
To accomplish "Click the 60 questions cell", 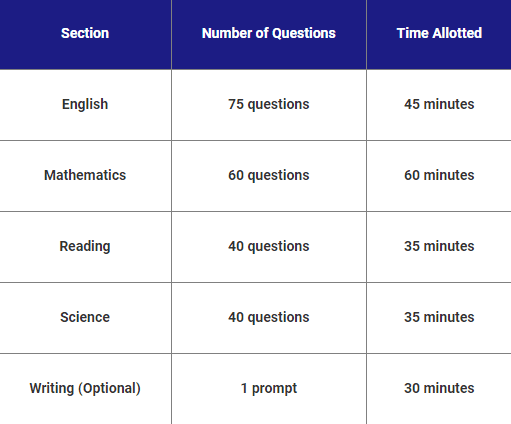I will (269, 175).
